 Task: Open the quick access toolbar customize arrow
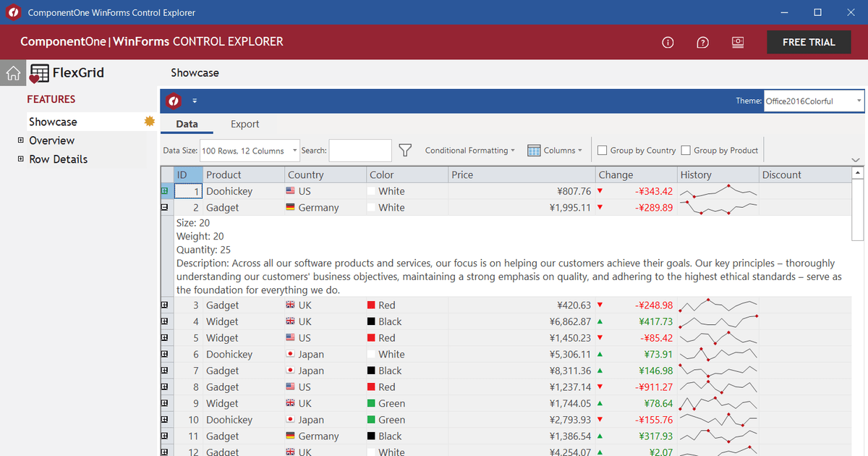195,101
